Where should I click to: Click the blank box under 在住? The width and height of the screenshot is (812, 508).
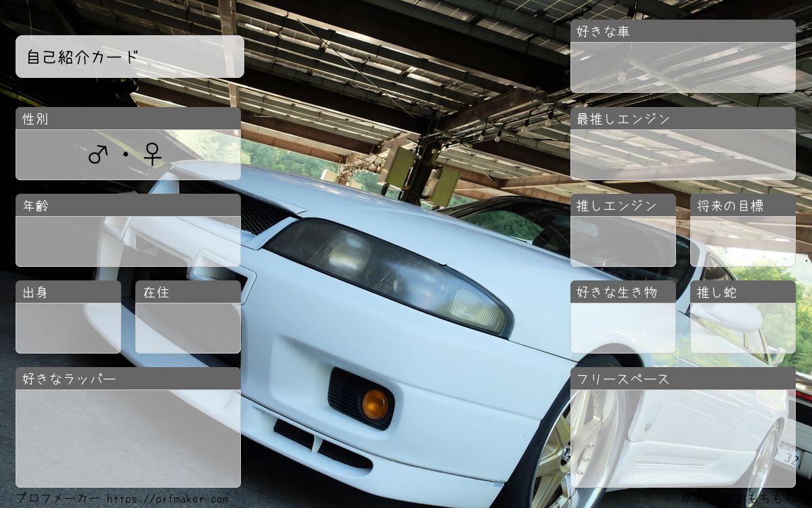[188, 328]
